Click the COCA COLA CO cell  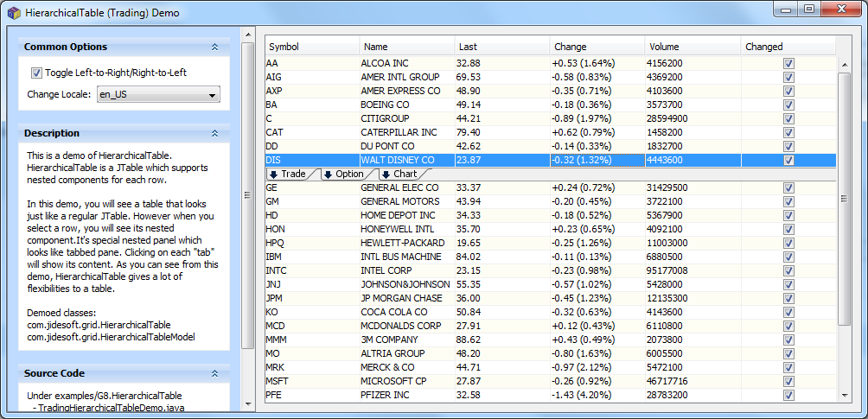coord(407,312)
